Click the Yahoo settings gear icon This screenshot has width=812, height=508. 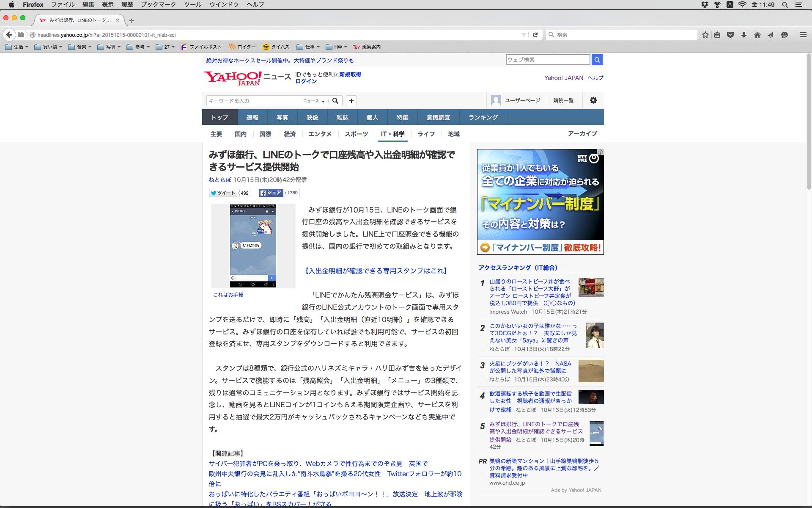click(593, 100)
